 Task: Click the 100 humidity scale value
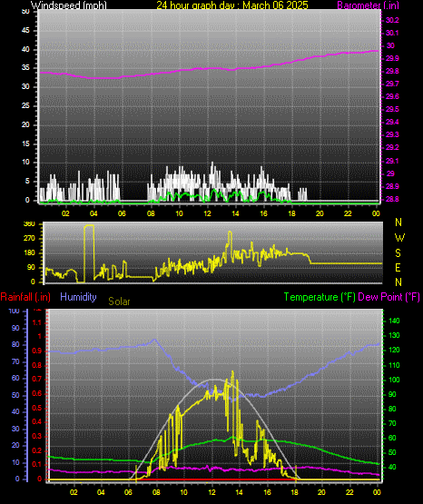click(15, 311)
